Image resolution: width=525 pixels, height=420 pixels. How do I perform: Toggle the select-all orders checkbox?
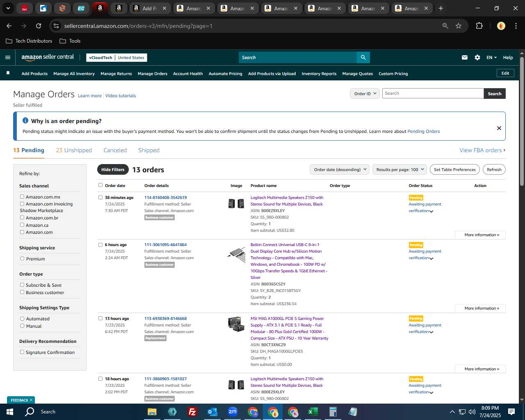pyautogui.click(x=100, y=185)
